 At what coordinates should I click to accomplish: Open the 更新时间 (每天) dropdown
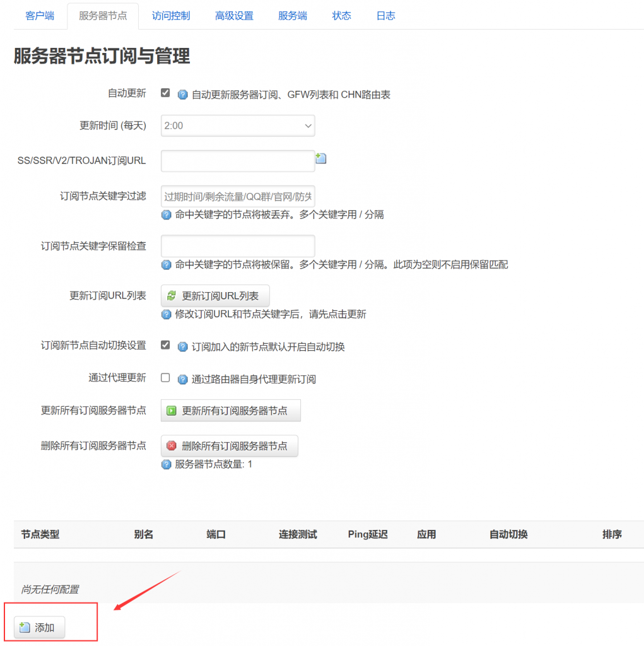coord(238,126)
